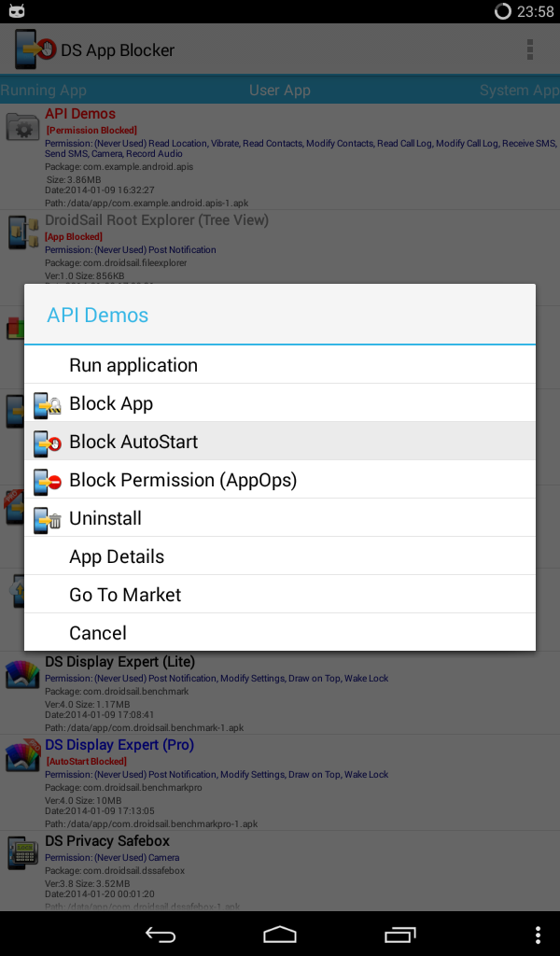Image resolution: width=560 pixels, height=956 pixels.
Task: Tap the red API Demos list title
Action: (80, 114)
